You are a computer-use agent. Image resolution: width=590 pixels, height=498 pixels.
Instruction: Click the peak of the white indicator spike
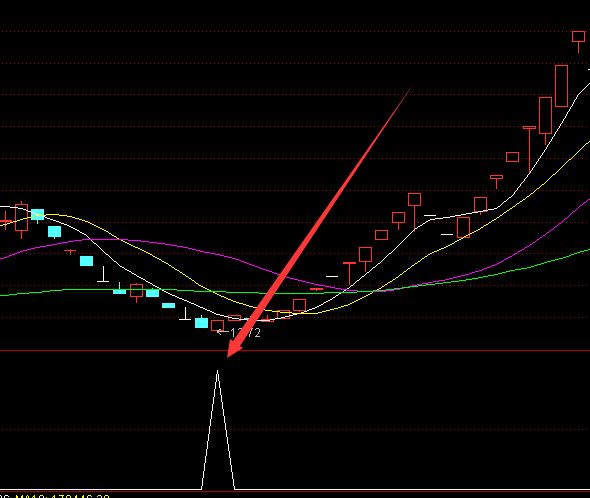(217, 372)
